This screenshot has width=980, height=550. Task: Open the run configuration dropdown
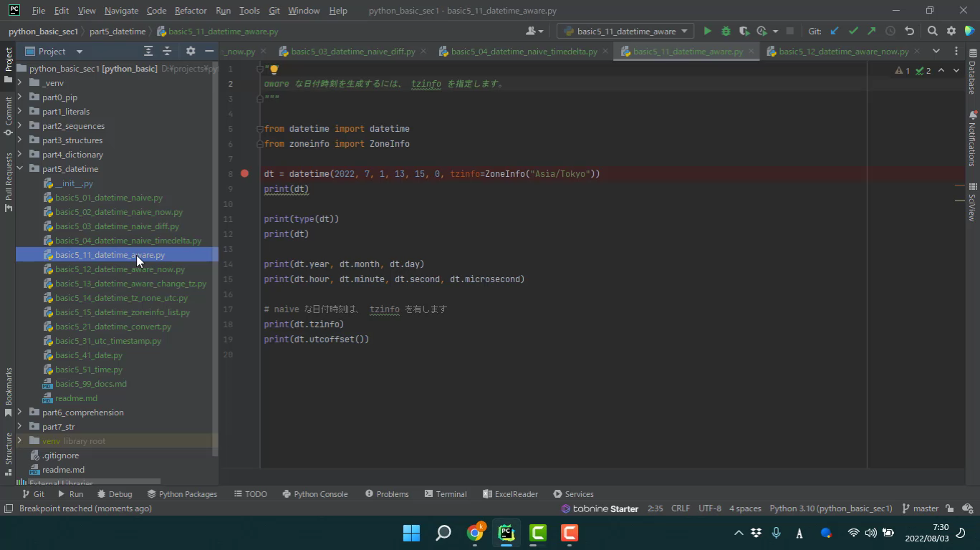tap(625, 32)
